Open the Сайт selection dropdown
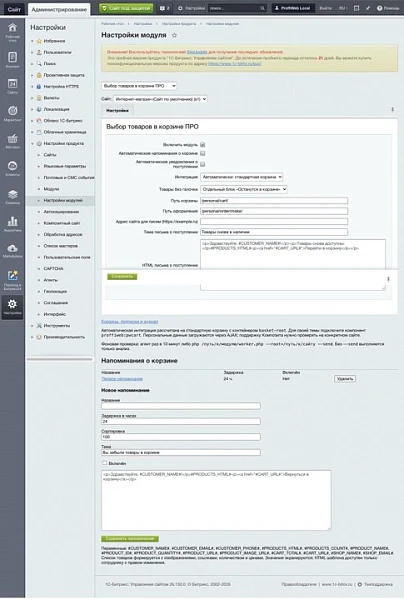This screenshot has width=404, height=600. pos(160,99)
